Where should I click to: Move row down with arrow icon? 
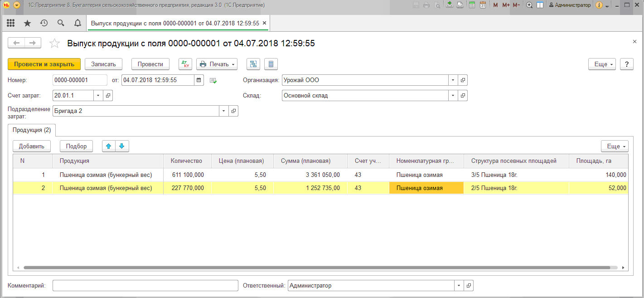point(122,146)
